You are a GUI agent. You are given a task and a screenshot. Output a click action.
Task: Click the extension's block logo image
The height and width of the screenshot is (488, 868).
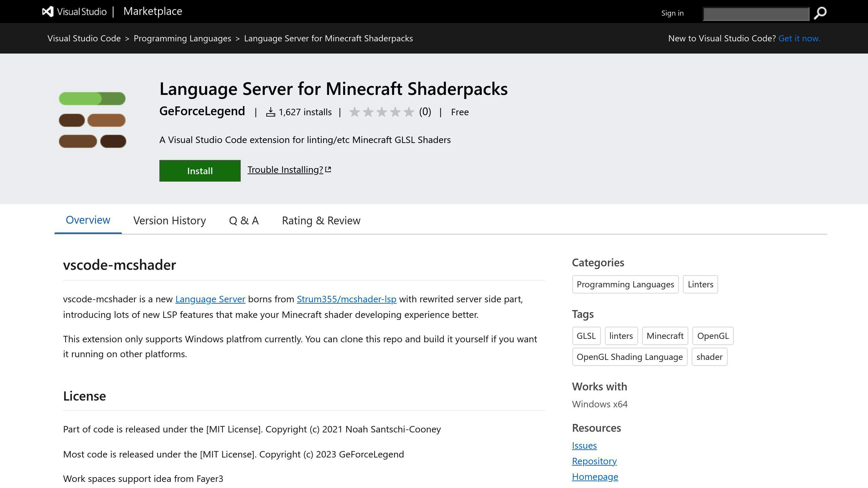click(x=92, y=120)
